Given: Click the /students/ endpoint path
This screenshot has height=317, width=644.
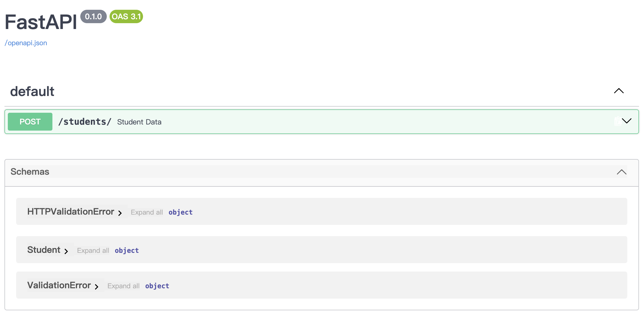Looking at the screenshot, I should point(85,122).
